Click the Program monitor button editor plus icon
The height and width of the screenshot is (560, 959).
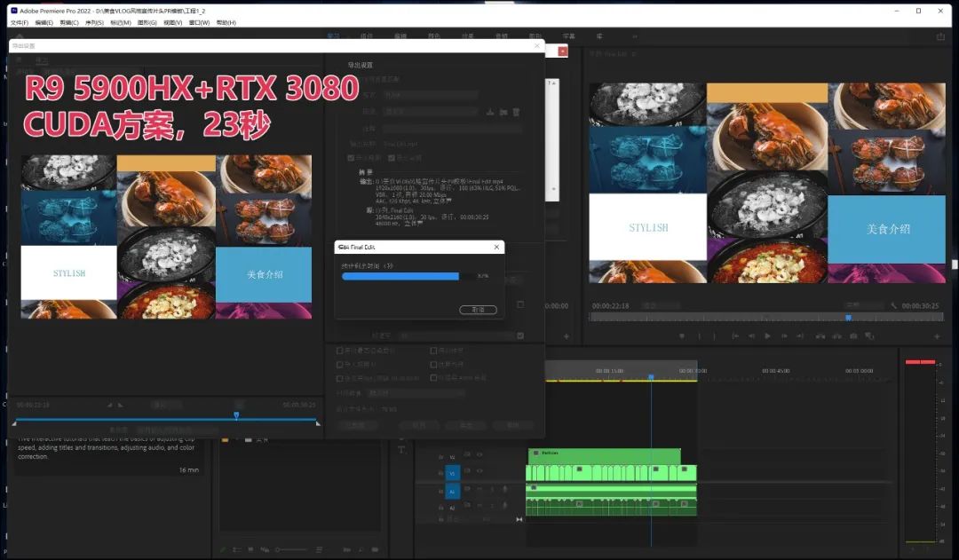click(937, 336)
